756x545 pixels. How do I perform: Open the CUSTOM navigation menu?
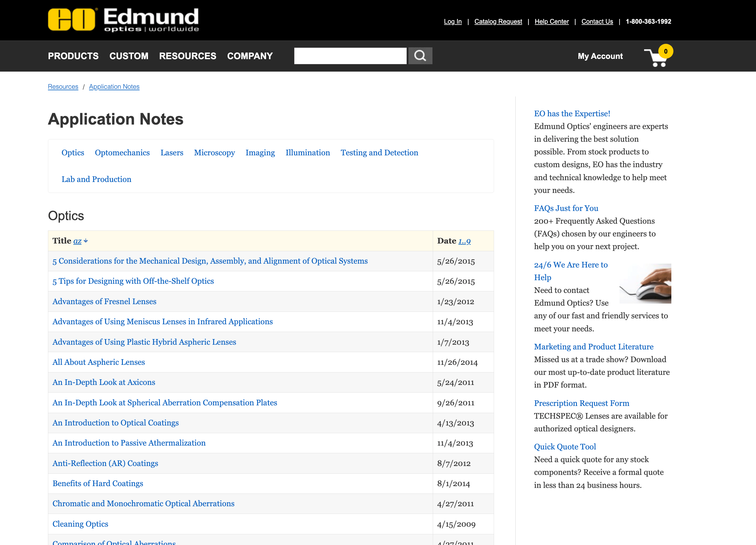[x=129, y=56]
